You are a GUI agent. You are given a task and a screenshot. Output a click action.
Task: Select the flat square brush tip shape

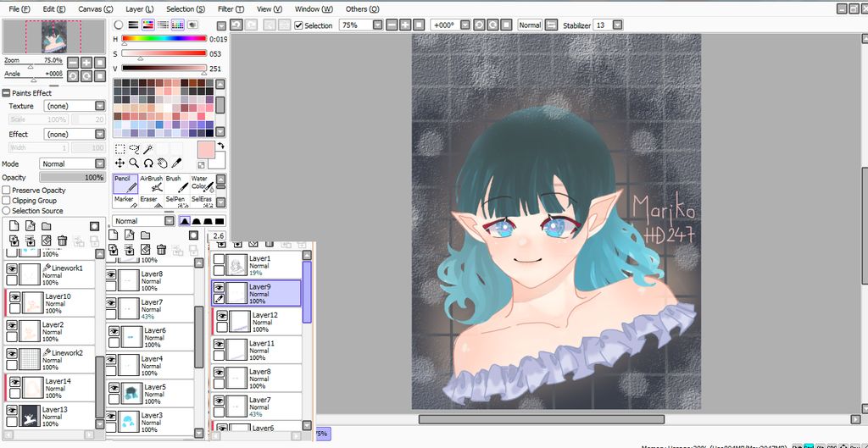click(x=220, y=221)
